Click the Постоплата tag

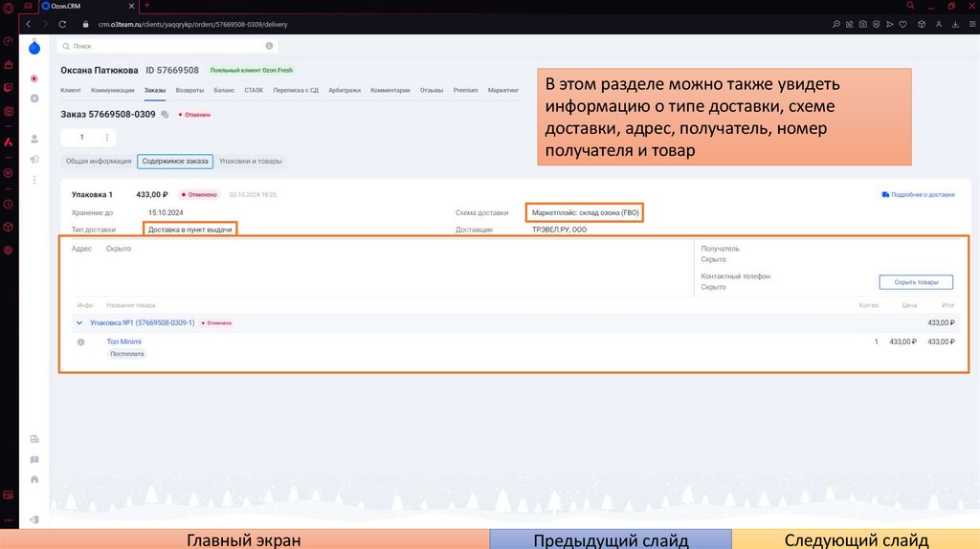click(127, 354)
